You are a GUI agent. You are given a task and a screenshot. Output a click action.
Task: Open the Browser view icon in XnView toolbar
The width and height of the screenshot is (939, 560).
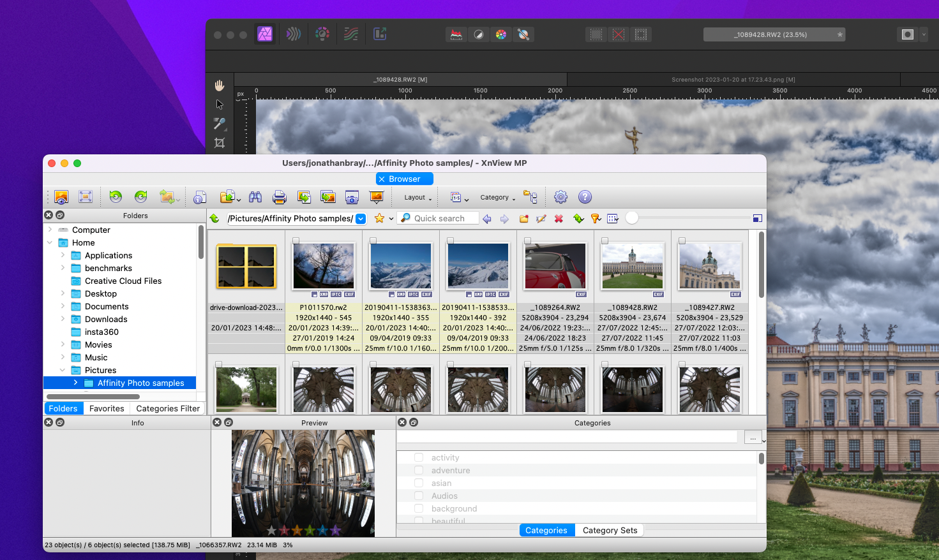61,197
